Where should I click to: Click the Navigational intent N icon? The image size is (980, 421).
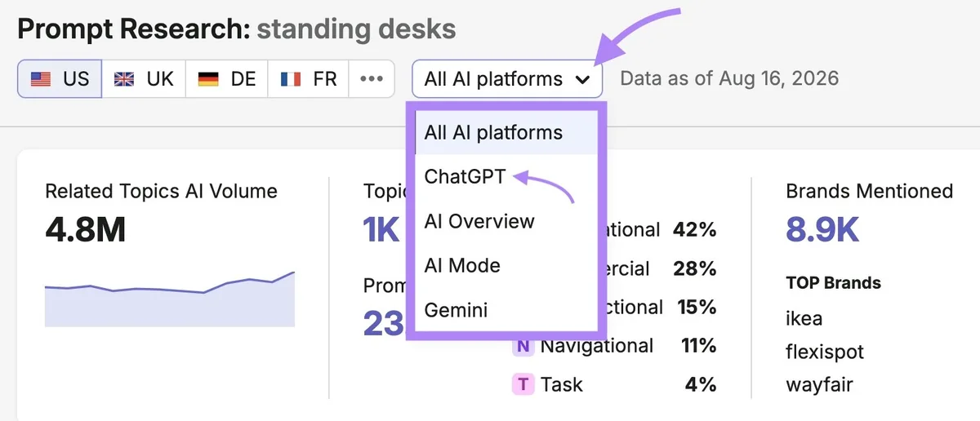click(523, 346)
